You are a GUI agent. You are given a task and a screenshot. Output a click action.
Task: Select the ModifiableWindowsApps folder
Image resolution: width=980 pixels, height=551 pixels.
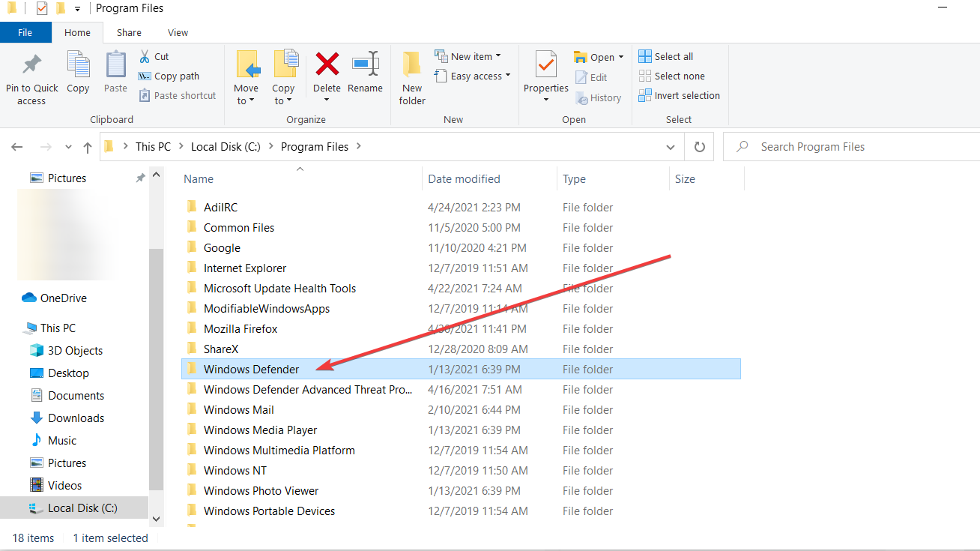pos(267,308)
